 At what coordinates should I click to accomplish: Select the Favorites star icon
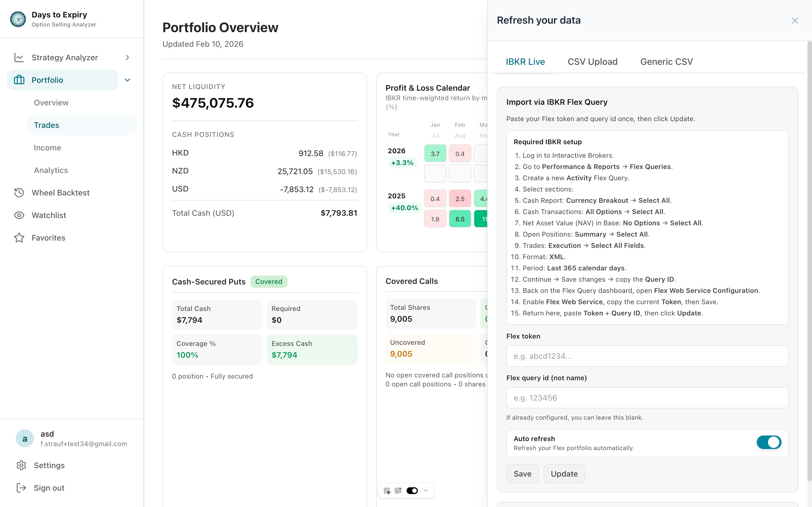coord(19,238)
